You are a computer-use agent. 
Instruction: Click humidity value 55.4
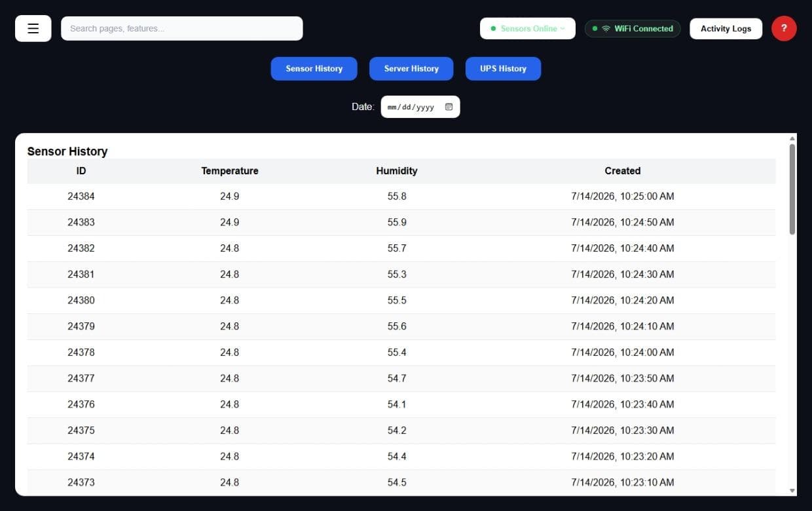point(397,352)
